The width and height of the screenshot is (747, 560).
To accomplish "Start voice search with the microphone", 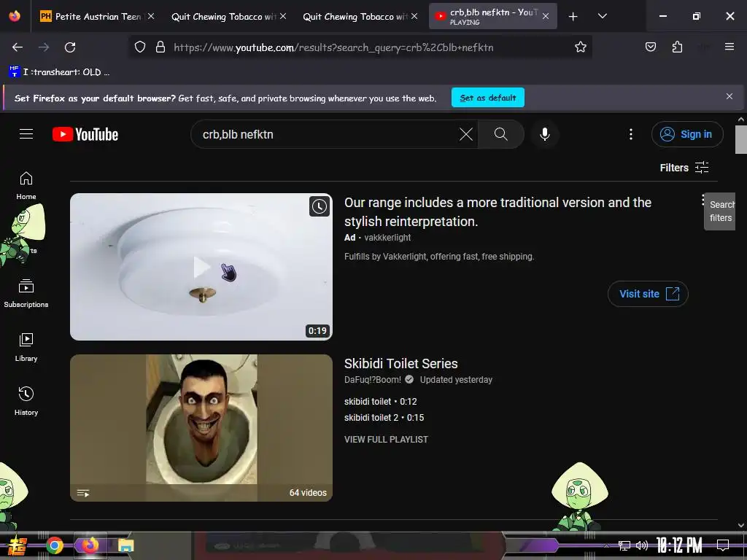I will point(544,134).
